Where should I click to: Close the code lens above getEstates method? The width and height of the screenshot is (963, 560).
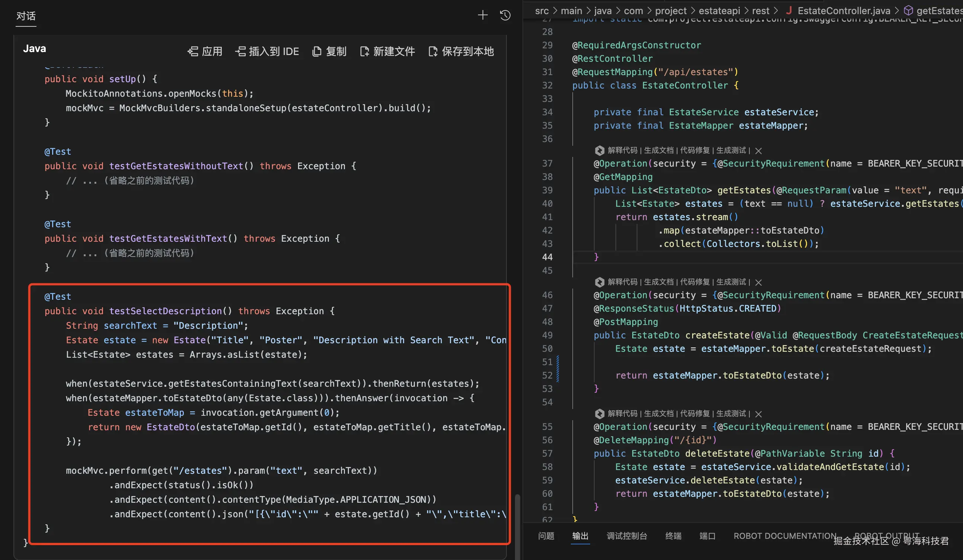point(759,151)
